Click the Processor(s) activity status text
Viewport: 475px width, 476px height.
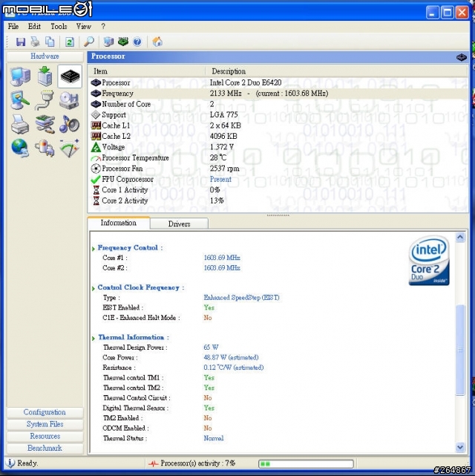[197, 463]
